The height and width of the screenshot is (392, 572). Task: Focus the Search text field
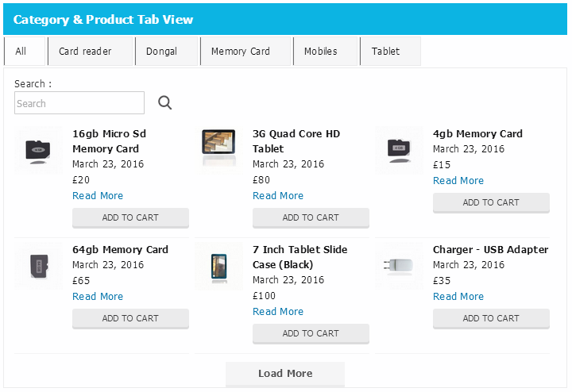tap(79, 102)
